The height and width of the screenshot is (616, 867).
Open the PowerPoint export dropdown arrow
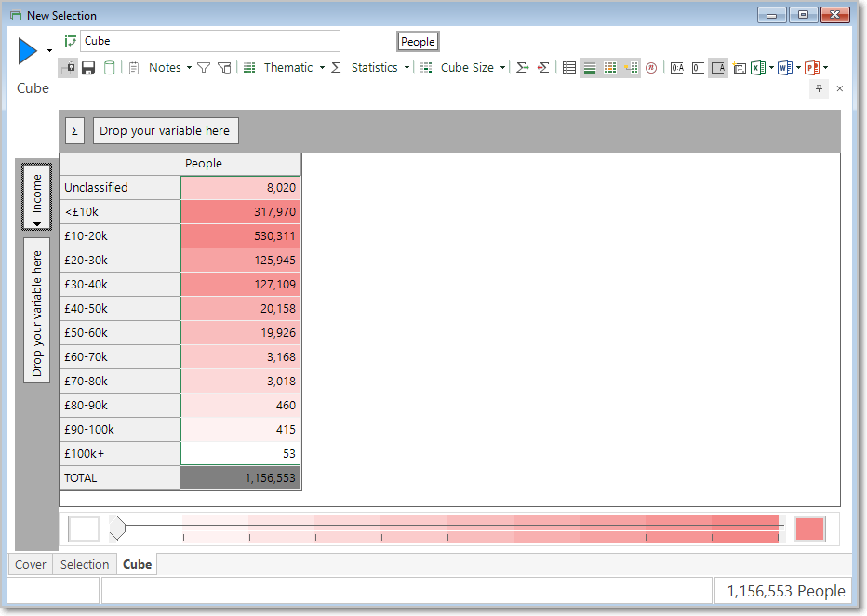tap(825, 67)
